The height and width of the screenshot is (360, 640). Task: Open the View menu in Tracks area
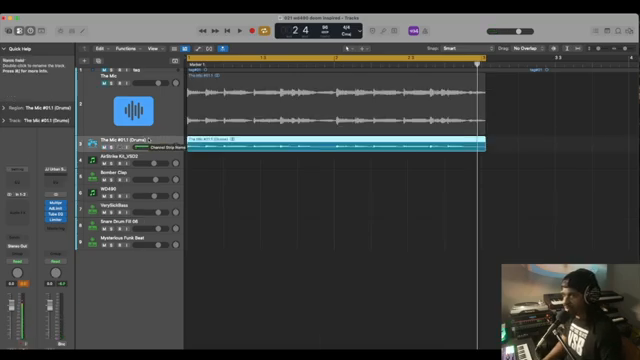tap(156, 49)
